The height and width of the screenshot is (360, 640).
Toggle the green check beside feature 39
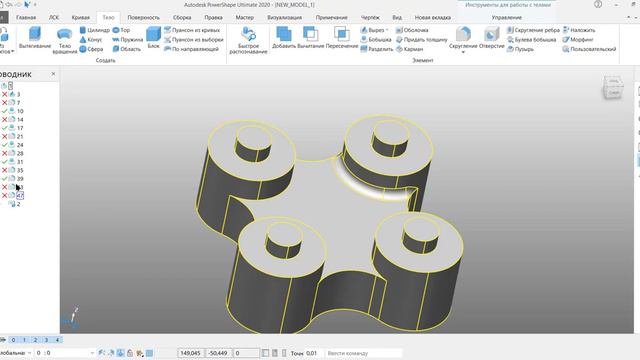click(4, 179)
